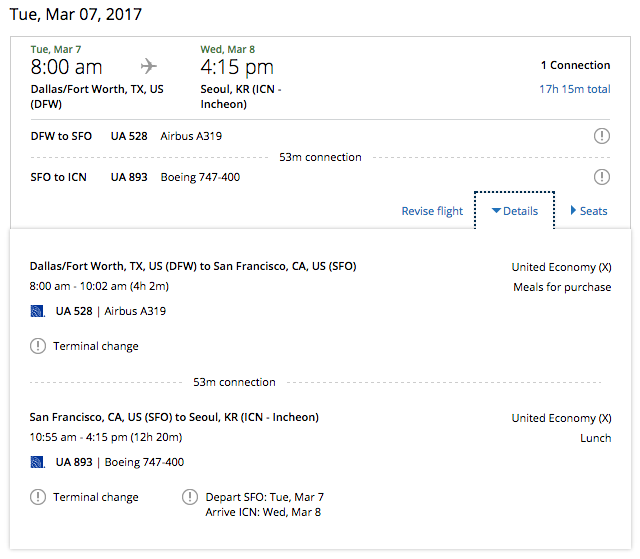Click the DFW to San Francisco route heading
This screenshot has width=640, height=559.
(193, 266)
